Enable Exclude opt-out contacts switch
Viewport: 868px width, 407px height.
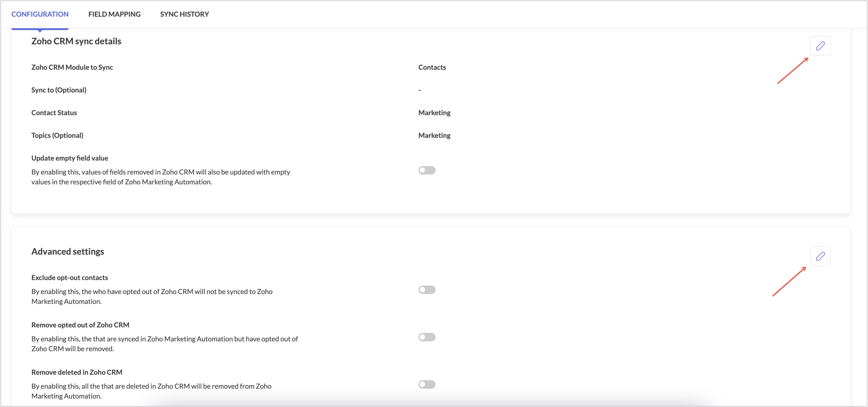(427, 290)
